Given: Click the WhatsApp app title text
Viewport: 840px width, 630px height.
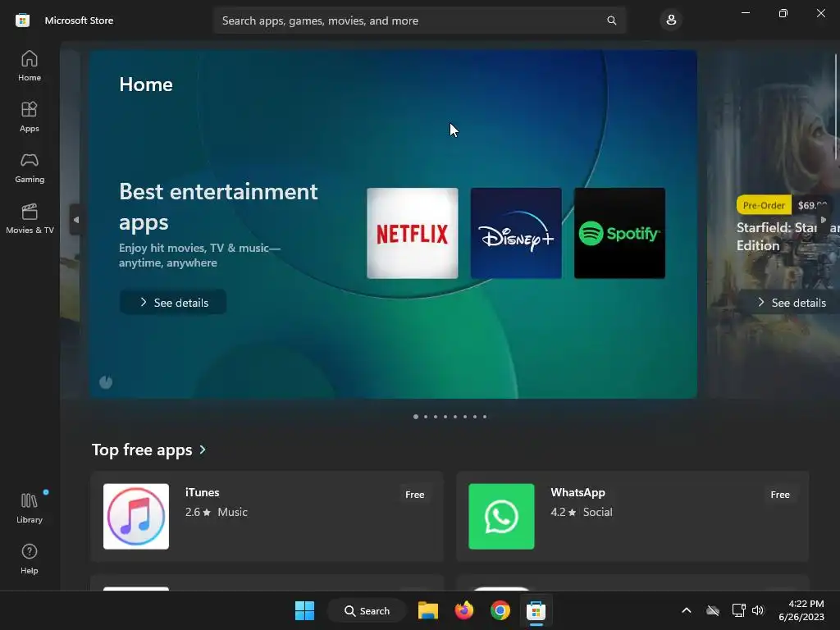Looking at the screenshot, I should pyautogui.click(x=577, y=492).
